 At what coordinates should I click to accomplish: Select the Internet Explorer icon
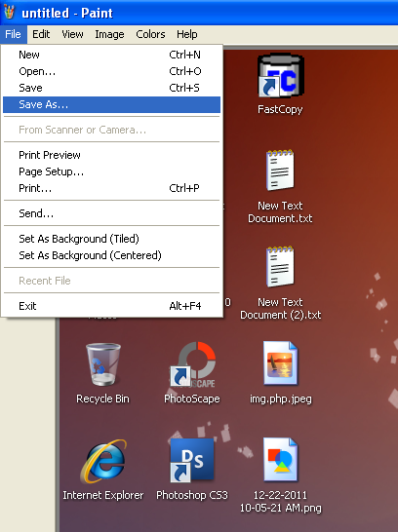tap(103, 461)
